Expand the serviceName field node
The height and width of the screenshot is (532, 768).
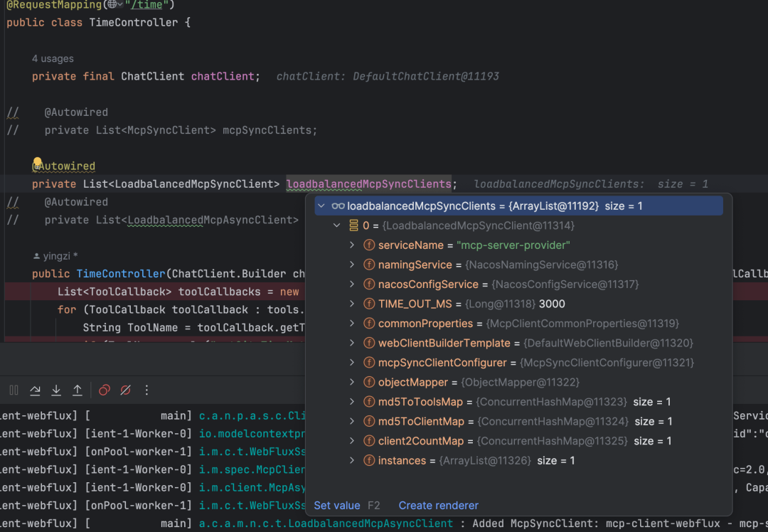point(352,245)
